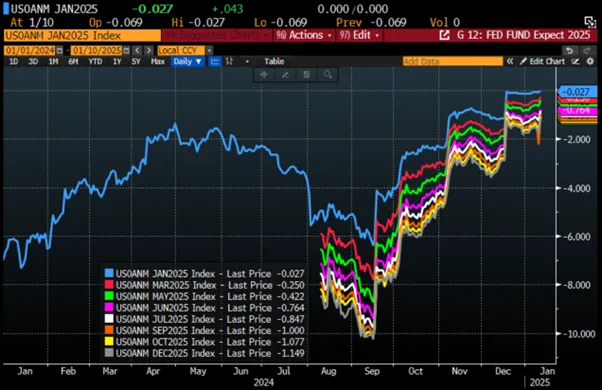Image resolution: width=602 pixels, height=390 pixels.
Task: Switch to Table view
Action: [274, 61]
